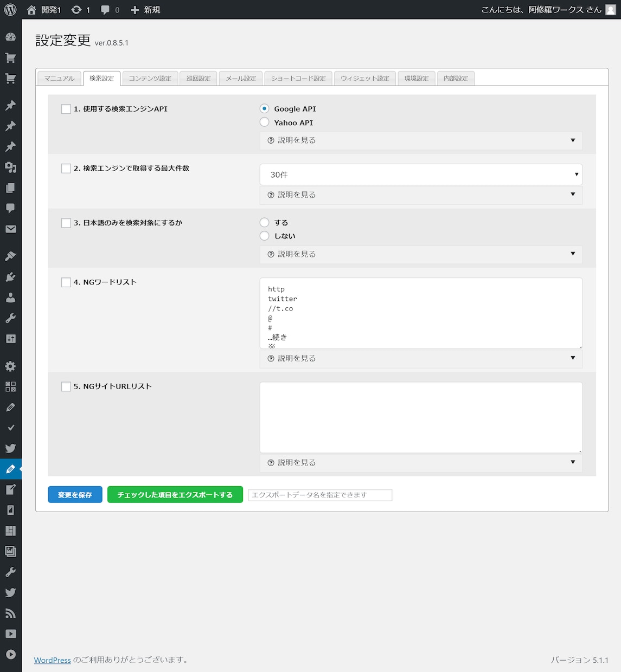Image resolution: width=621 pixels, height=672 pixels.
Task: Switch to the 内部設定 tab
Action: coord(456,78)
